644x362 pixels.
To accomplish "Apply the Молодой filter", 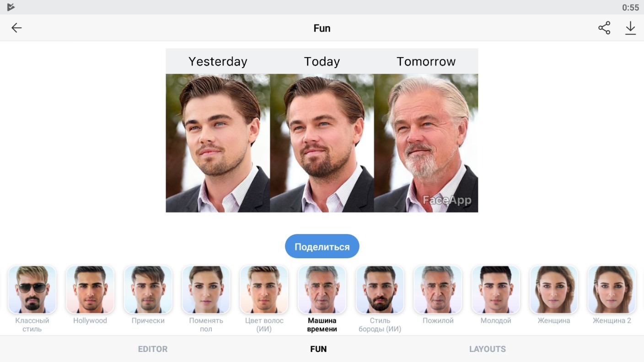I will click(x=496, y=290).
